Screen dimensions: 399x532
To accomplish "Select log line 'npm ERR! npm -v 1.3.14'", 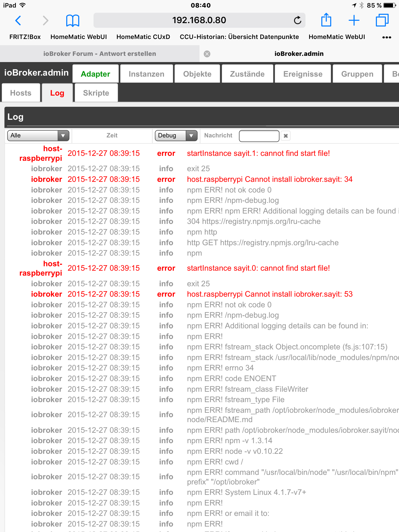I will click(x=230, y=441).
